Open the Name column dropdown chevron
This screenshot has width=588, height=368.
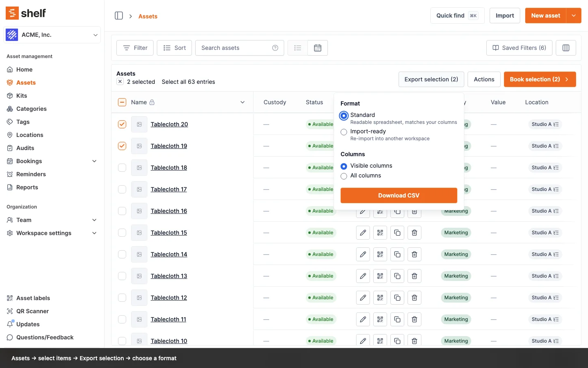[x=243, y=102]
